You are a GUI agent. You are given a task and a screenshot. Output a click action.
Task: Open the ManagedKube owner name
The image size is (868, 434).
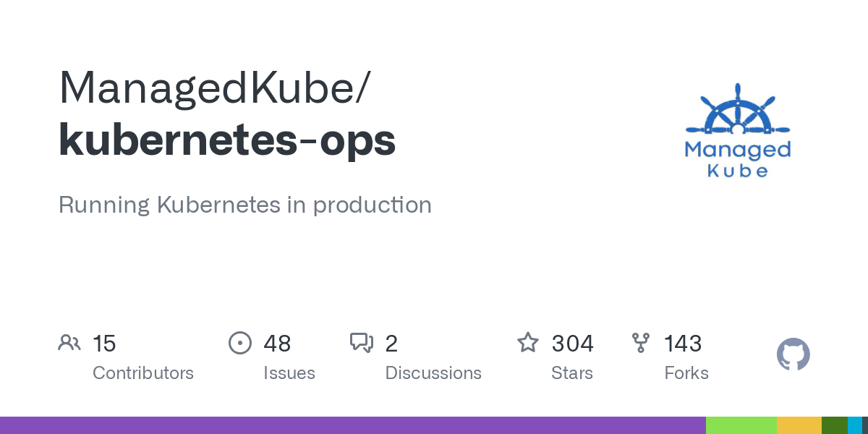pos(214,88)
